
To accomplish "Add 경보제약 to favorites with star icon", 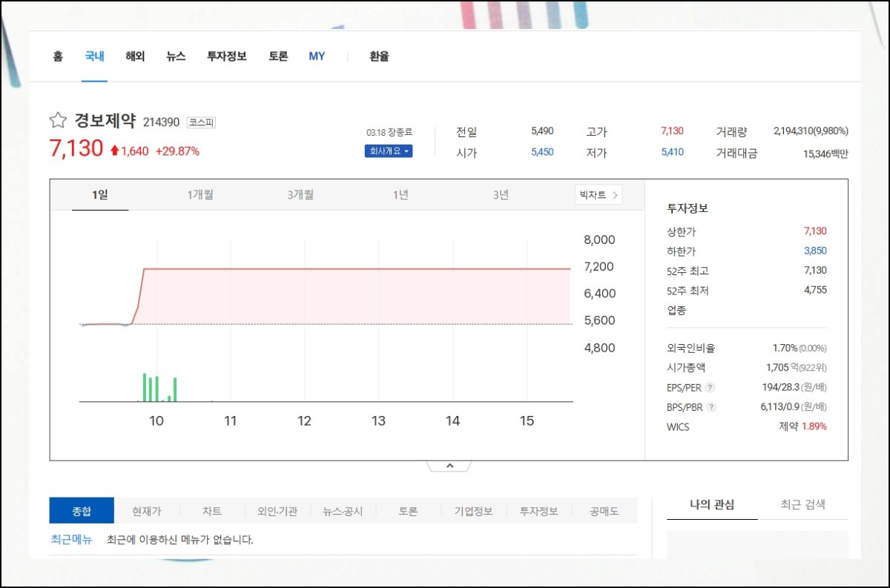I will (x=58, y=120).
